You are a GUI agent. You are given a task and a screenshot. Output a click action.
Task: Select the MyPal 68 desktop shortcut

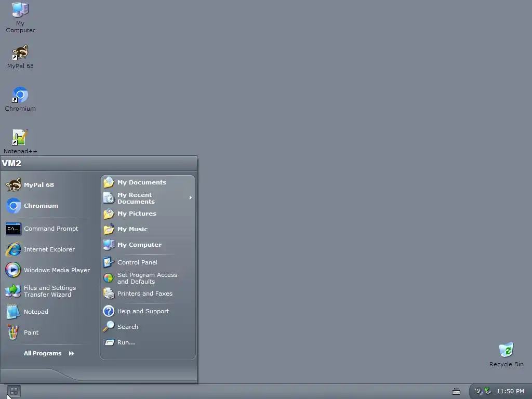pyautogui.click(x=20, y=57)
